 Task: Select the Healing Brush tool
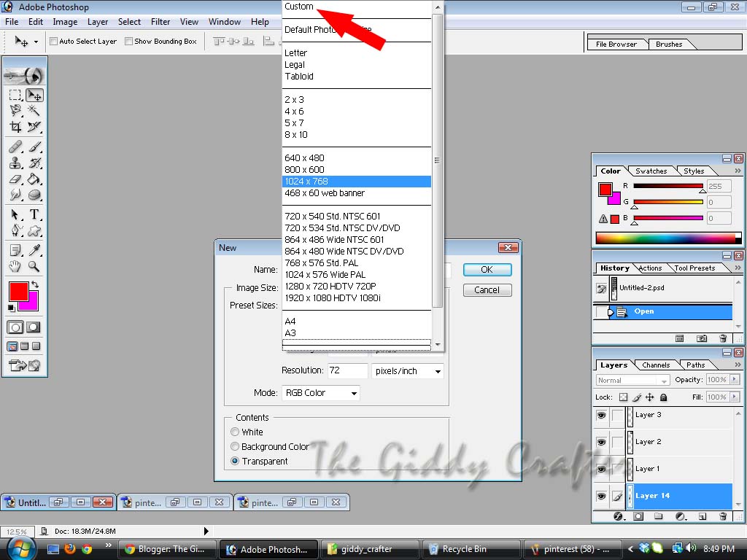[x=15, y=147]
